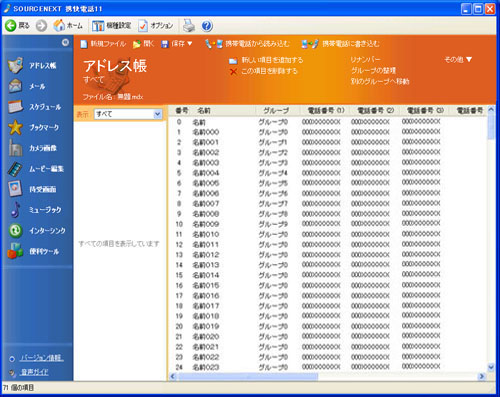Click the 音声ガイド voice guide link
The image size is (500, 397).
click(34, 372)
